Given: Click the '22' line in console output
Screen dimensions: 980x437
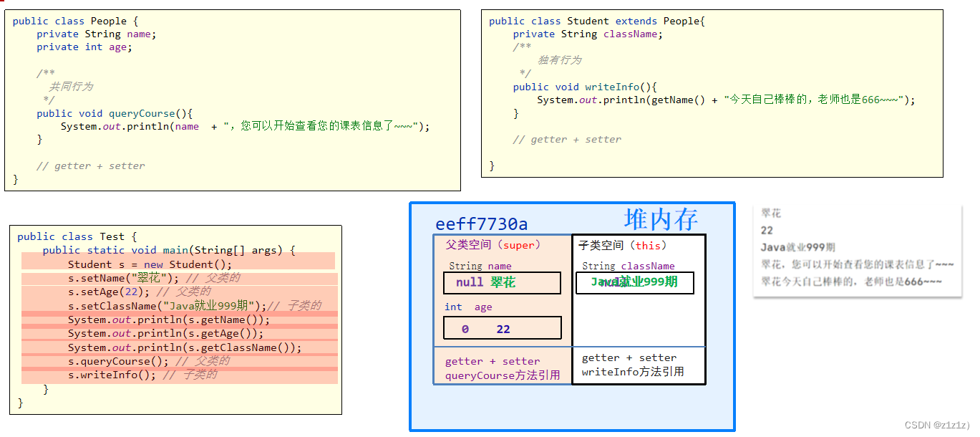Looking at the screenshot, I should (767, 230).
